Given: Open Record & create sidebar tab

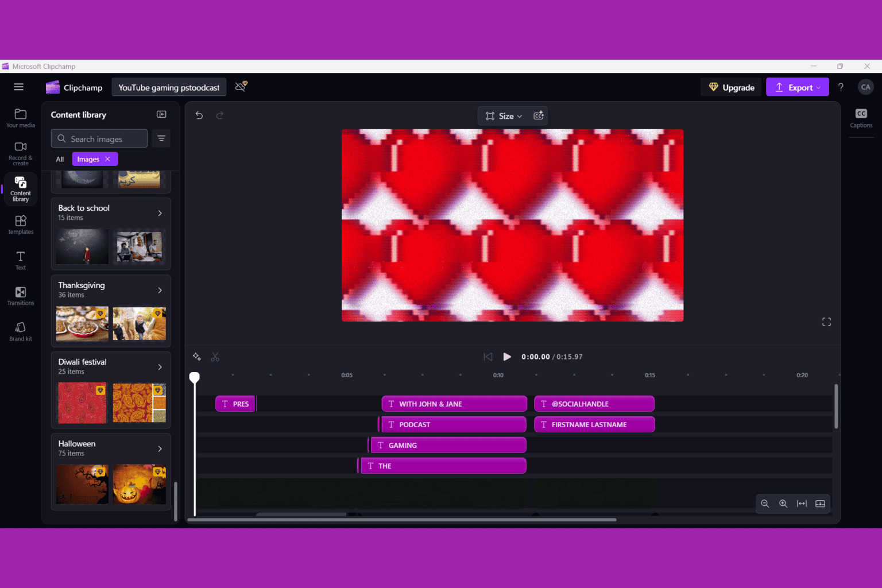Looking at the screenshot, I should [21, 154].
